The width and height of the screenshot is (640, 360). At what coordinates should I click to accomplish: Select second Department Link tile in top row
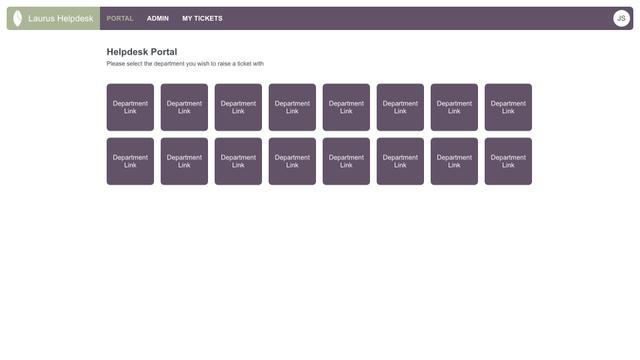tap(184, 107)
